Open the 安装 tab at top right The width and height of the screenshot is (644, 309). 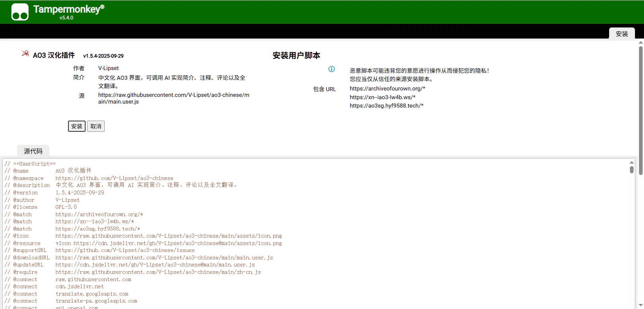(x=622, y=34)
